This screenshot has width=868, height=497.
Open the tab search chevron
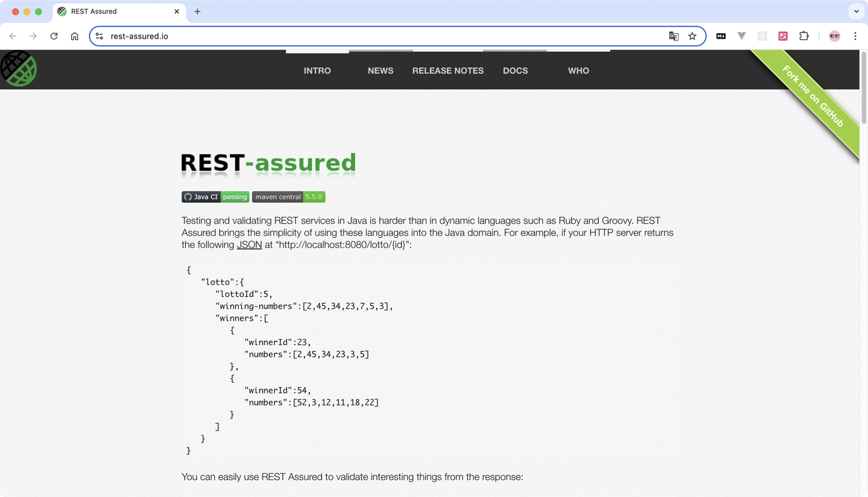tap(856, 11)
